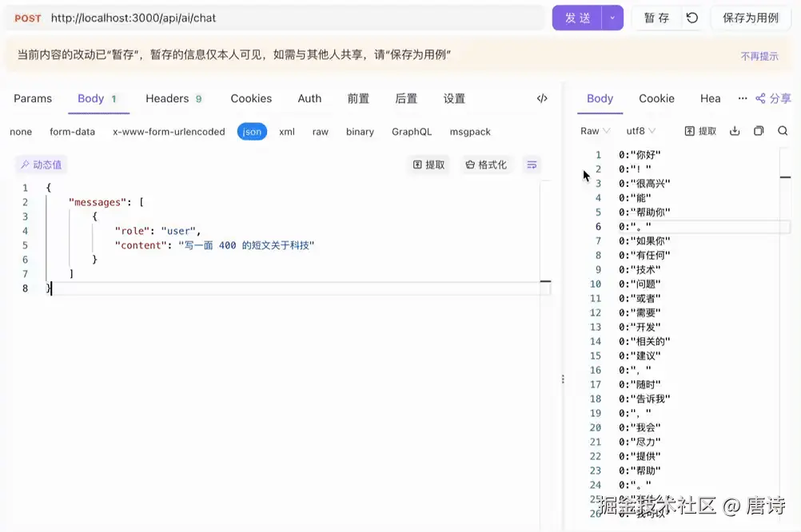
Task: Switch to the Cookie response tab
Action: click(x=656, y=98)
